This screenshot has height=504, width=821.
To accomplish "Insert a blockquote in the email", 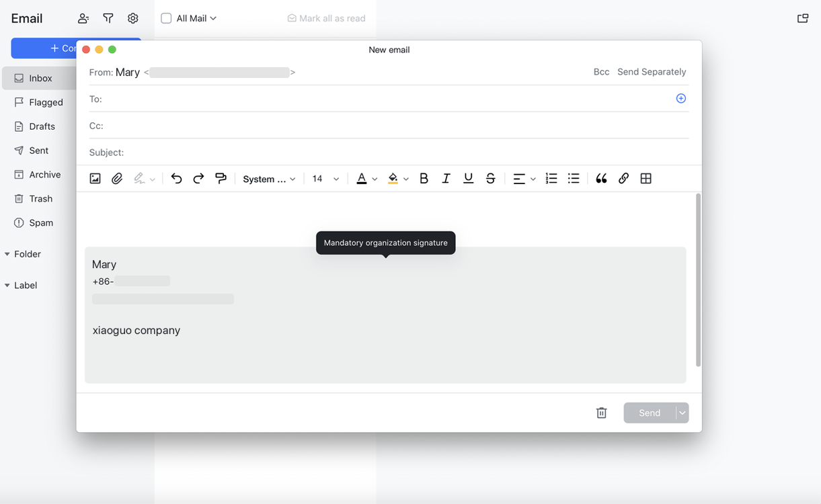I will pos(600,177).
